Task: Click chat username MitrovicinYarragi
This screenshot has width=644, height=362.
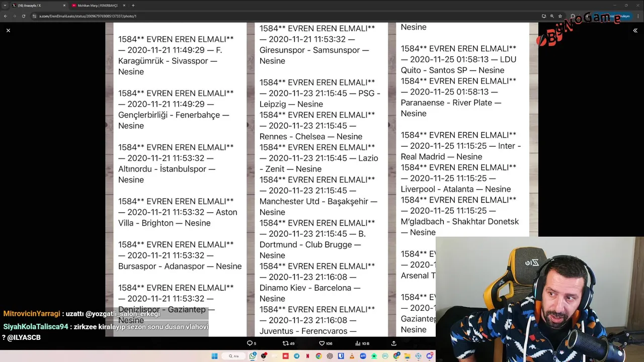Action: click(32, 314)
